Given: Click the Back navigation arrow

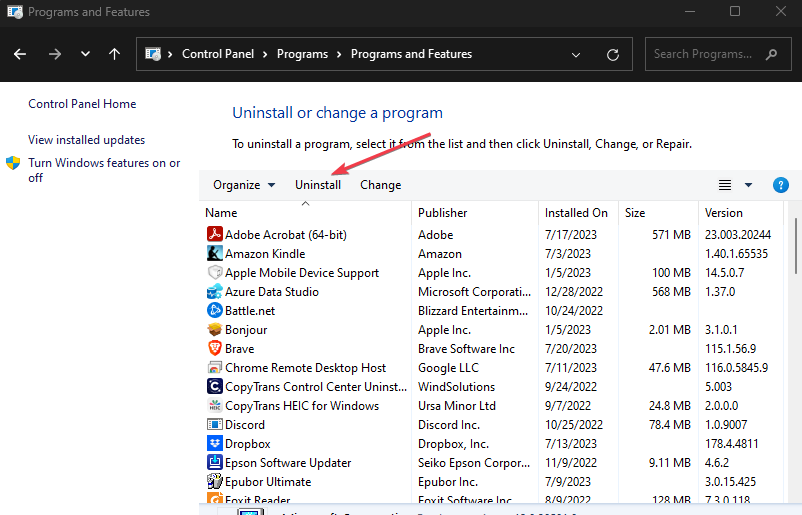Looking at the screenshot, I should pos(20,54).
